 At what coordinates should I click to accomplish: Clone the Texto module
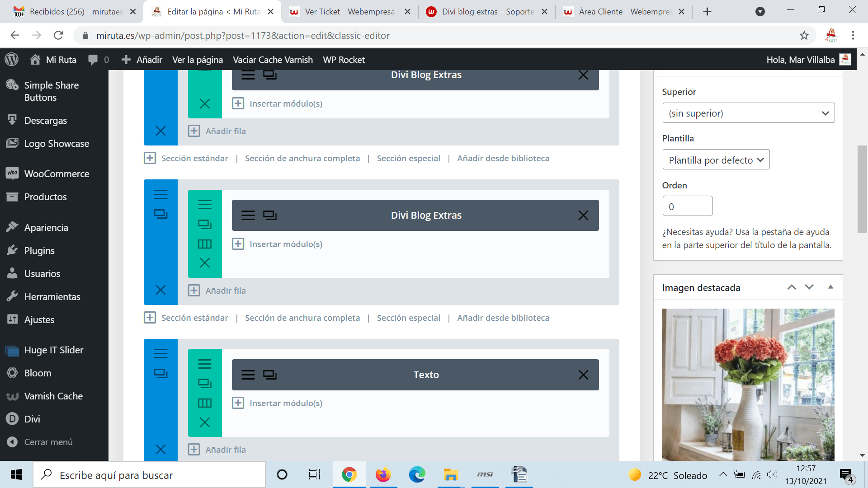pos(270,375)
